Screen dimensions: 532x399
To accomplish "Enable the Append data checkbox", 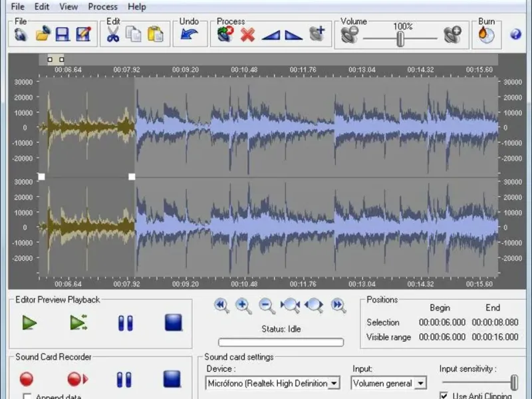I will (x=27, y=397).
